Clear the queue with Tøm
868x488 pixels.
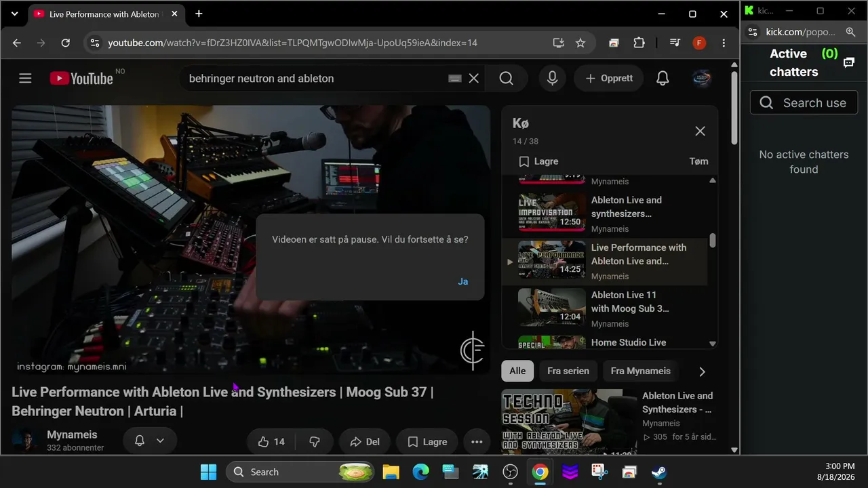(698, 161)
